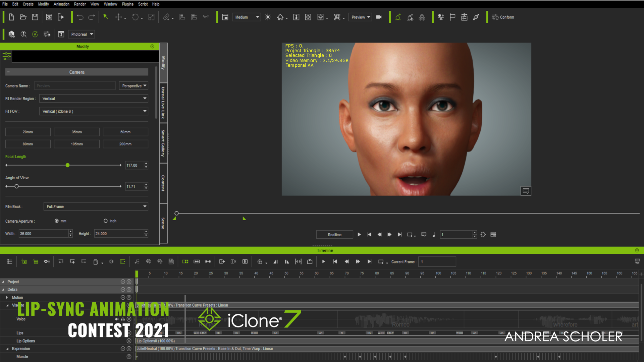Viewport: 644px width, 362px height.
Task: Click the Open Project folder icon
Action: (23, 17)
